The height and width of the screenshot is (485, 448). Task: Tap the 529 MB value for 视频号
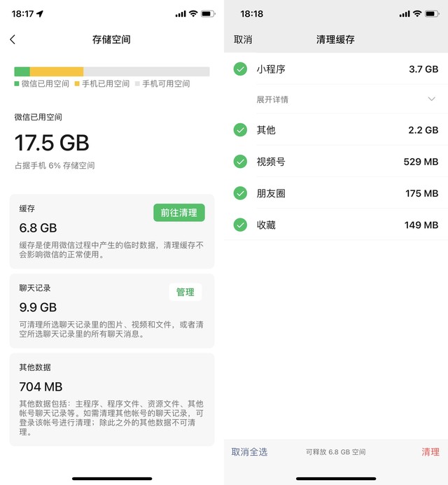click(421, 162)
